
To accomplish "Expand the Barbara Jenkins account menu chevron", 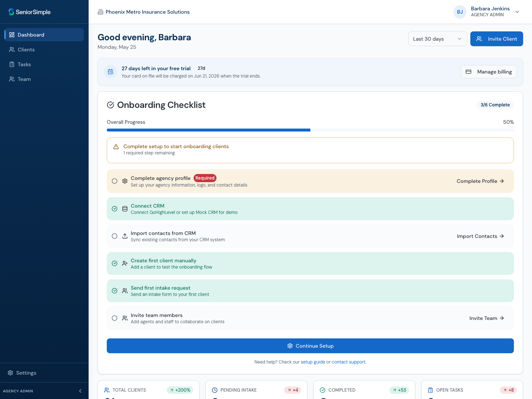I will (517, 12).
